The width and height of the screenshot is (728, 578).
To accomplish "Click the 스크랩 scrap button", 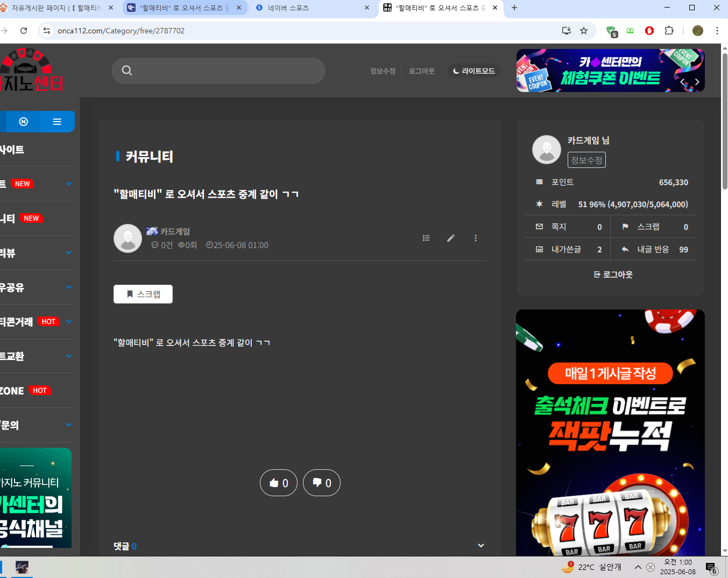I will point(143,294).
